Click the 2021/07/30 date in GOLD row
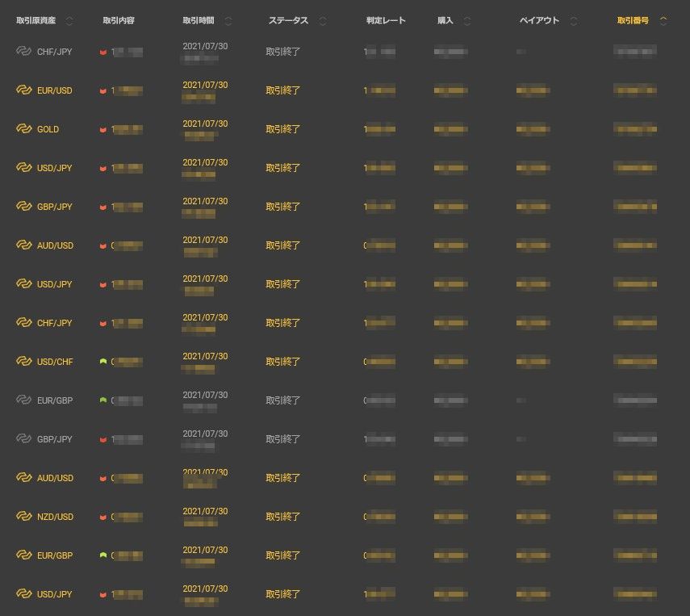This screenshot has width=690, height=616. (x=205, y=124)
